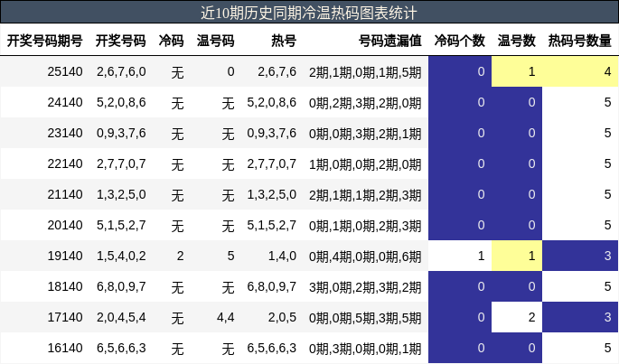Click the 温号数 column header

pos(516,41)
